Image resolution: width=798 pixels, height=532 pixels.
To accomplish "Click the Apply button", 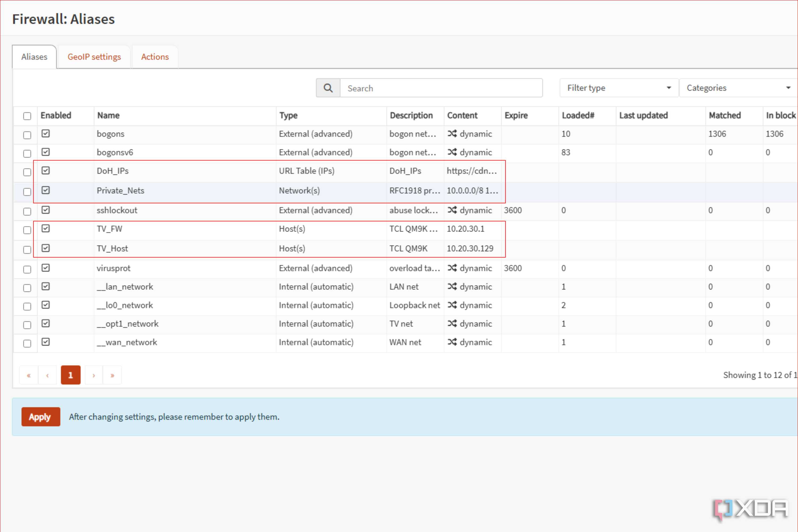I will (41, 417).
